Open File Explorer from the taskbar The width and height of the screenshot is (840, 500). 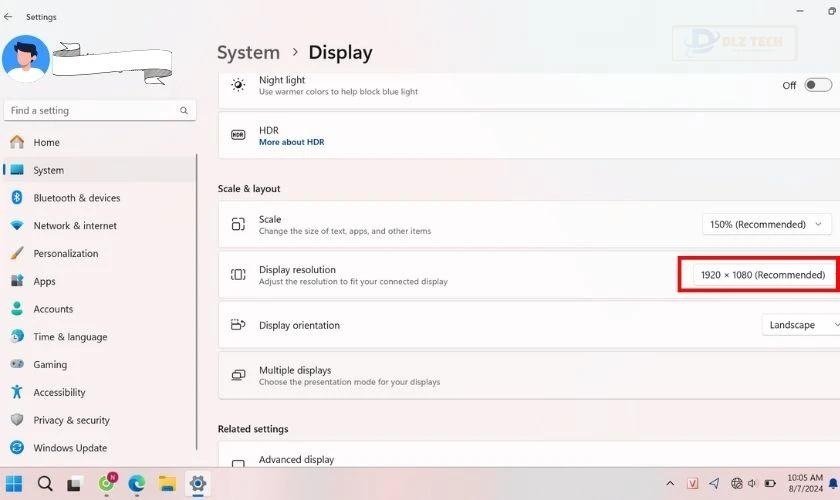click(x=167, y=484)
